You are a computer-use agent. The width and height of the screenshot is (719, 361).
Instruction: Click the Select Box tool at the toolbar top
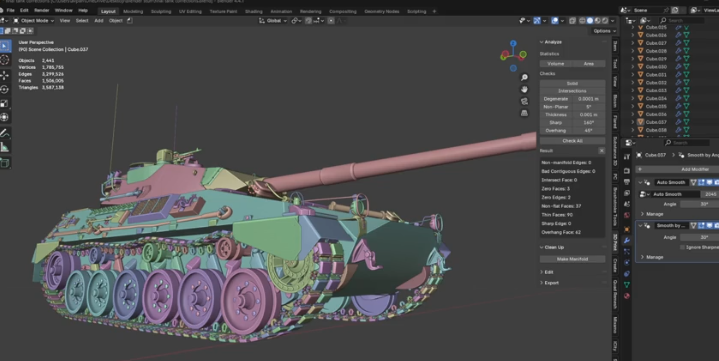[5, 45]
